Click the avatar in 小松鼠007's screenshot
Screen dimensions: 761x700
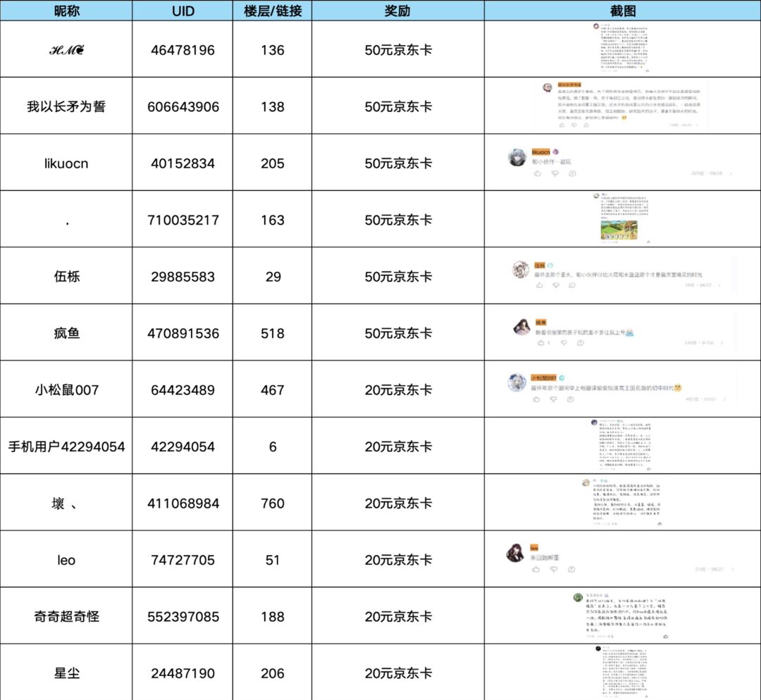517,382
